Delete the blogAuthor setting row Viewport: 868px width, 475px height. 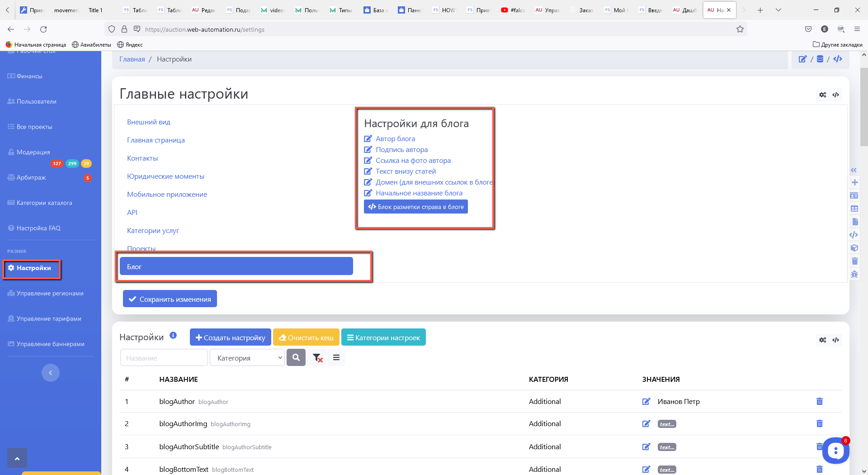tap(819, 401)
